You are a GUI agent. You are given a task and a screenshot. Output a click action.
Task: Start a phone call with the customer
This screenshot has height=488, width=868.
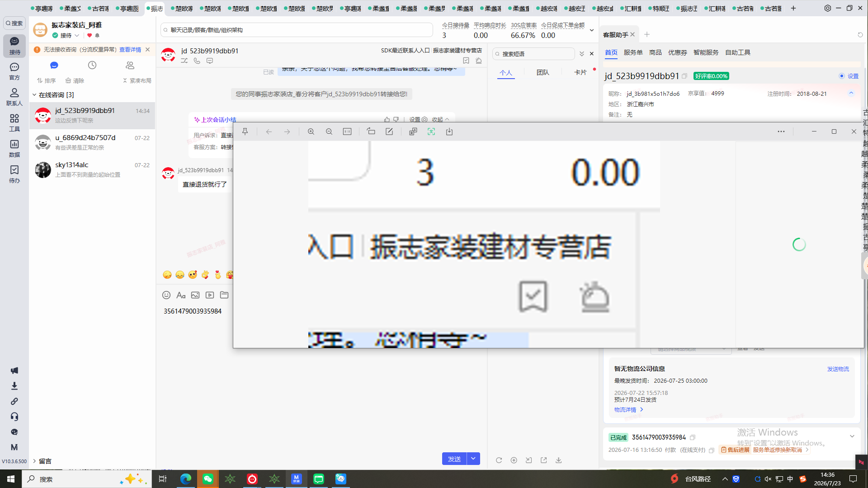pos(197,61)
